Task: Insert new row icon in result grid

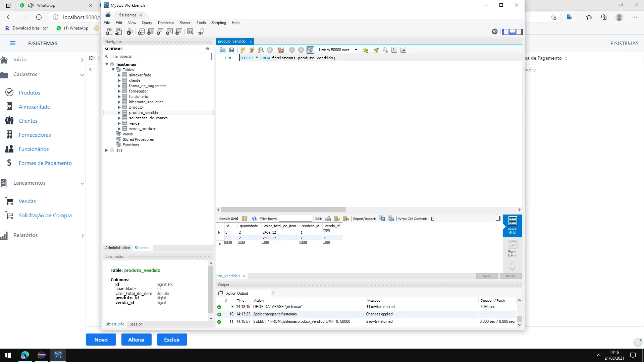Action: pyautogui.click(x=337, y=219)
